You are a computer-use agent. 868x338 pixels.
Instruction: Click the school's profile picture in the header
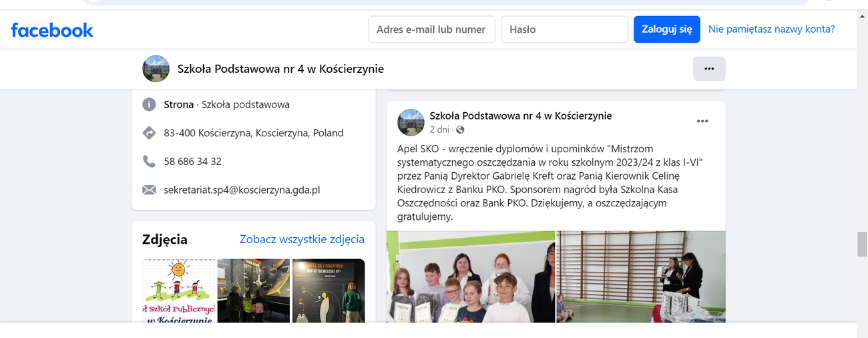click(156, 69)
